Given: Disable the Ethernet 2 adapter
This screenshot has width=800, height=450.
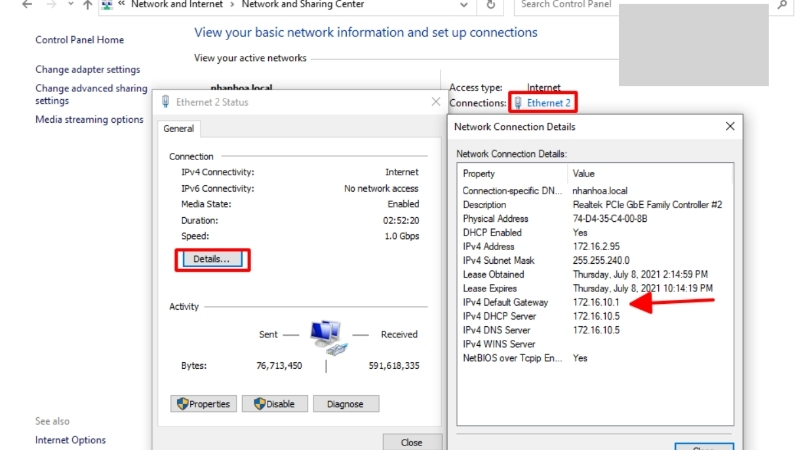Looking at the screenshot, I should click(274, 404).
